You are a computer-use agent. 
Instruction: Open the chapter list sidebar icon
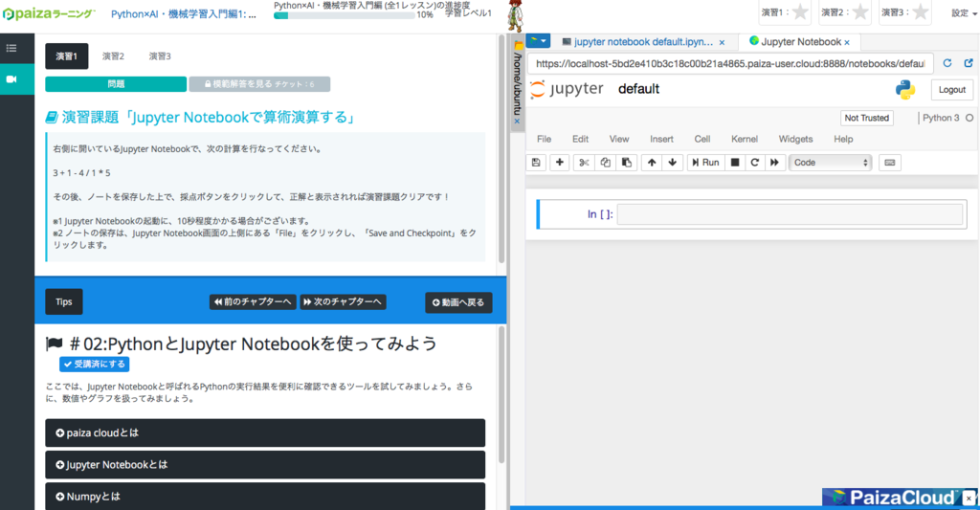click(x=11, y=48)
